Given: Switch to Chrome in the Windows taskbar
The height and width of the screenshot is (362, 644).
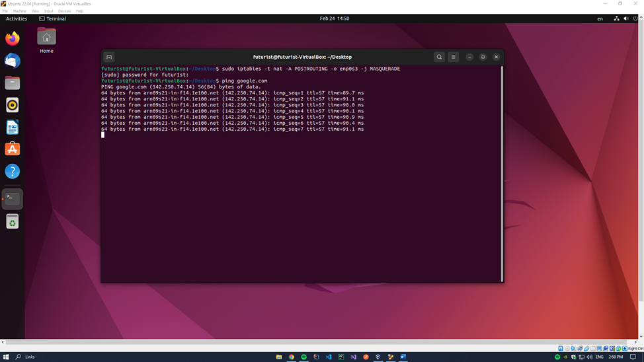Looking at the screenshot, I should click(x=291, y=357).
